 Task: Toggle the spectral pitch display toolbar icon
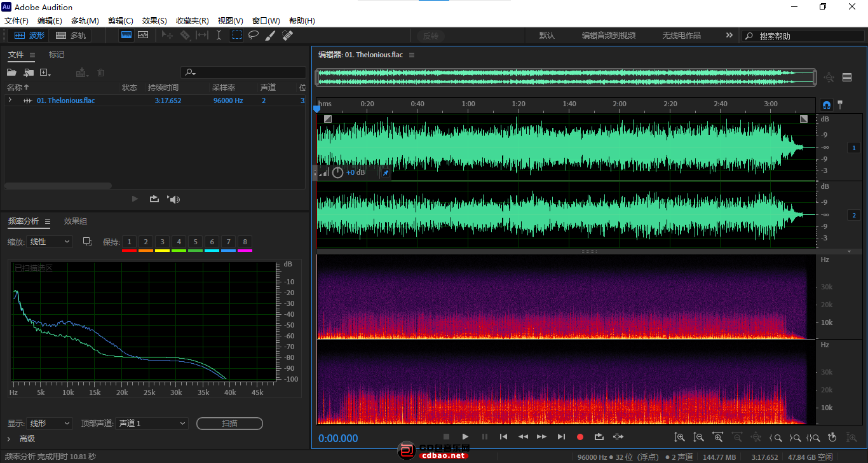[x=143, y=35]
